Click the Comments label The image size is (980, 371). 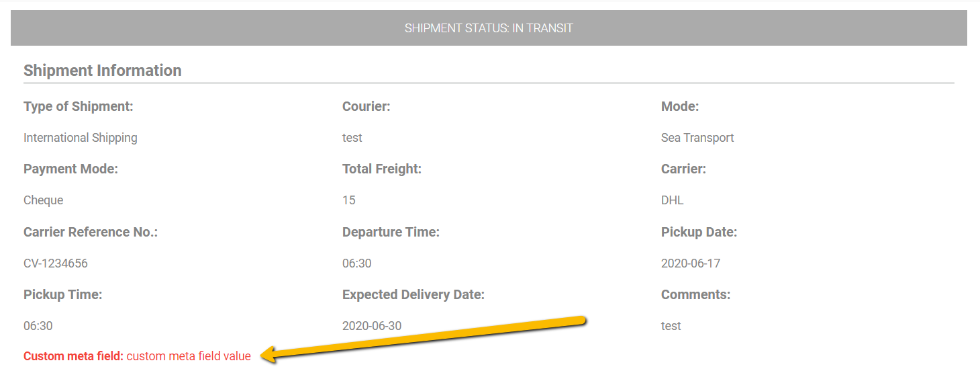(695, 294)
